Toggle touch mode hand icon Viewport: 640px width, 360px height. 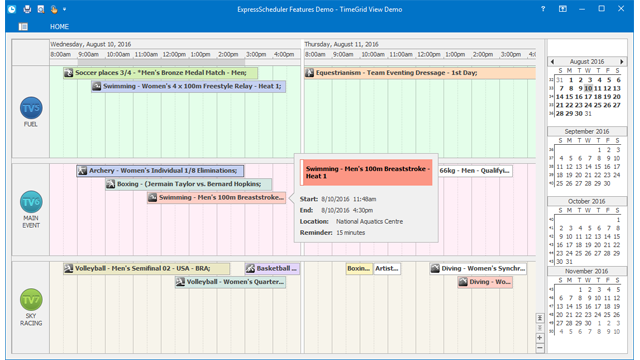[x=54, y=9]
